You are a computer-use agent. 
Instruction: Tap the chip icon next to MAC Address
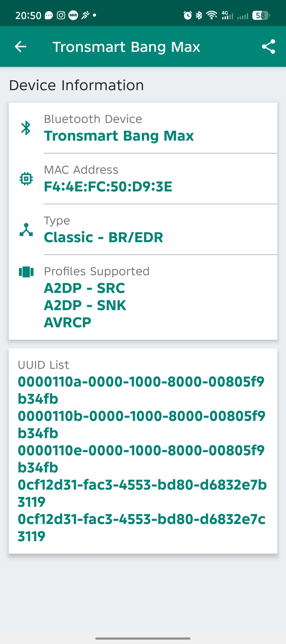coord(26,179)
